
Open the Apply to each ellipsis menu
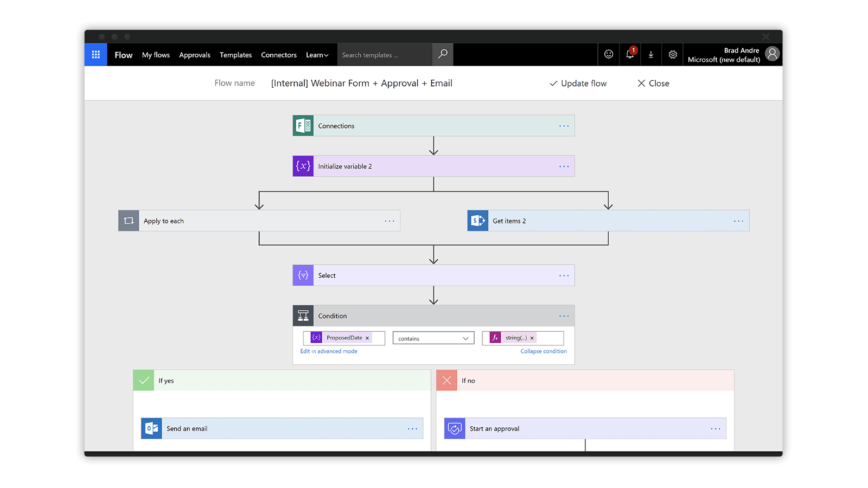point(390,221)
